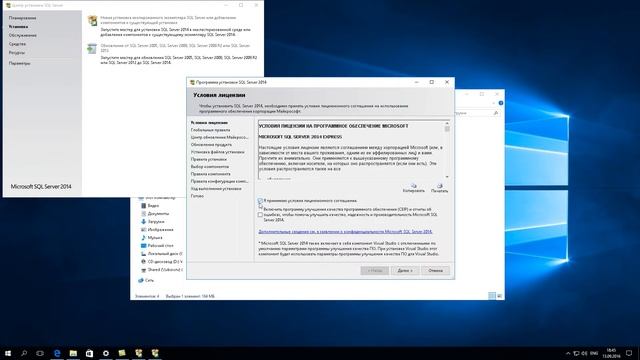Screen dimensions: 640x360
Task: Open Планирование tab in SQL Server Installation Center
Action: click(x=22, y=18)
